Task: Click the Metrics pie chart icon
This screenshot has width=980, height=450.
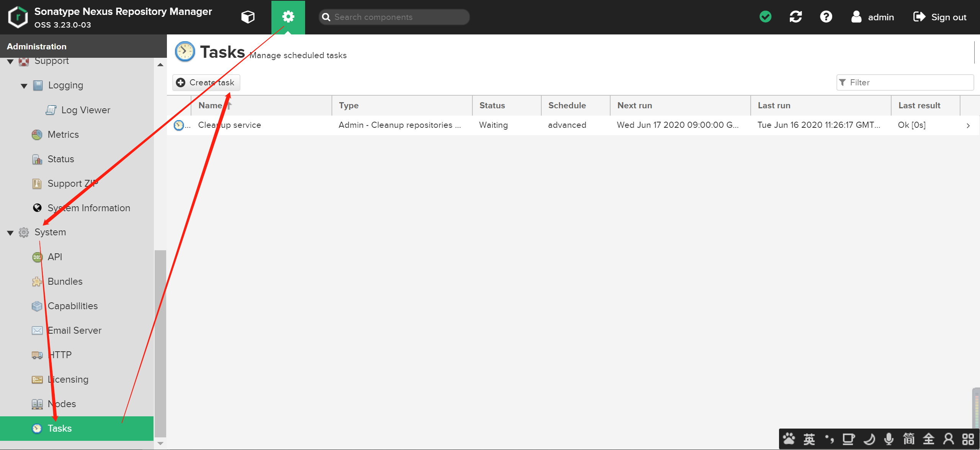Action: [37, 135]
